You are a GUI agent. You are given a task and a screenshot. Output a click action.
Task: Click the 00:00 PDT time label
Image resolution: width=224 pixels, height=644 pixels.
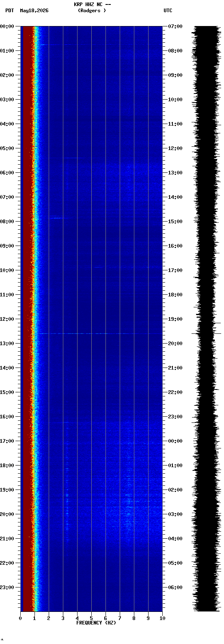point(7,26)
